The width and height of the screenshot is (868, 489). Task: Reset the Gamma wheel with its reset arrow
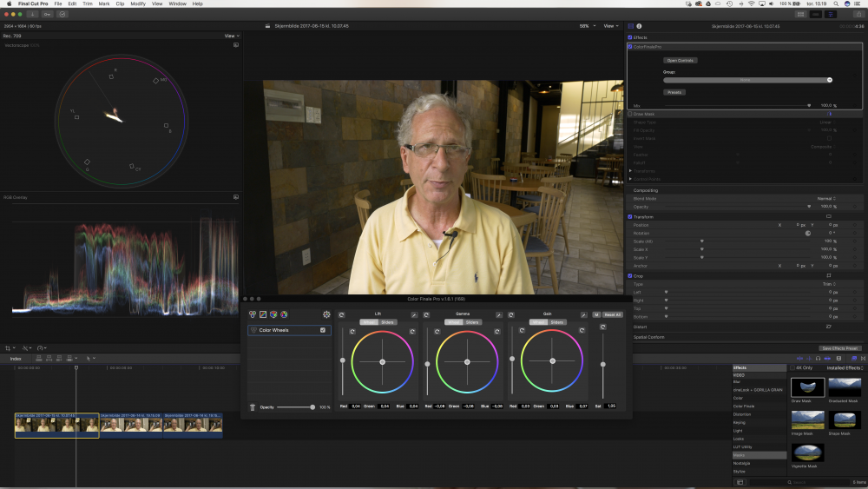pos(425,314)
